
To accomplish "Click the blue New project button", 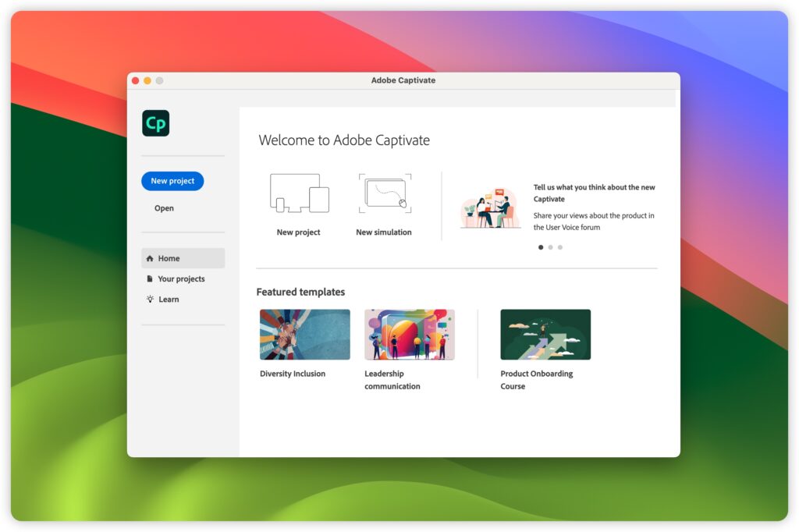I will (172, 181).
